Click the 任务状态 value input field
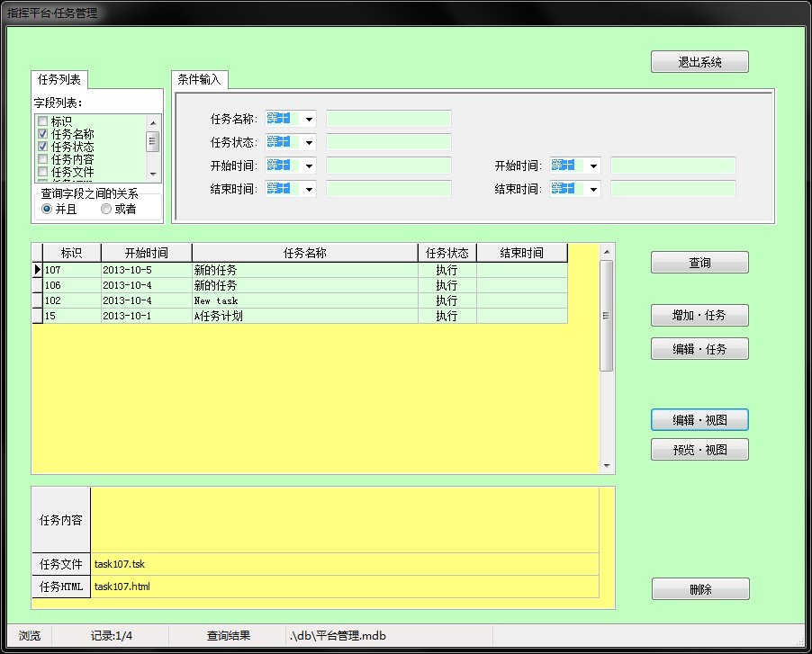 (388, 142)
